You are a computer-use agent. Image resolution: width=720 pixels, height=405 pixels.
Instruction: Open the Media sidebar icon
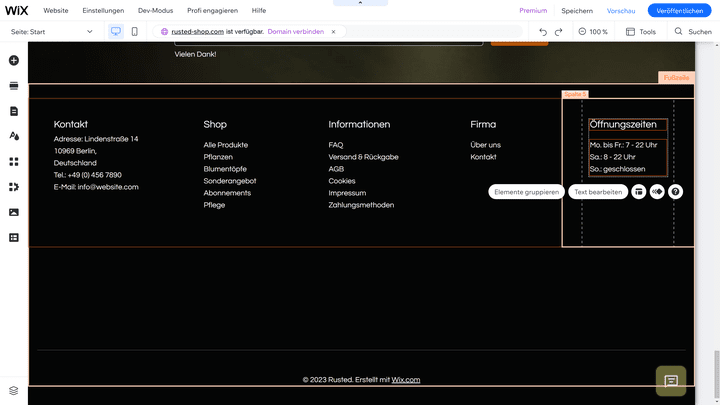coord(14,212)
